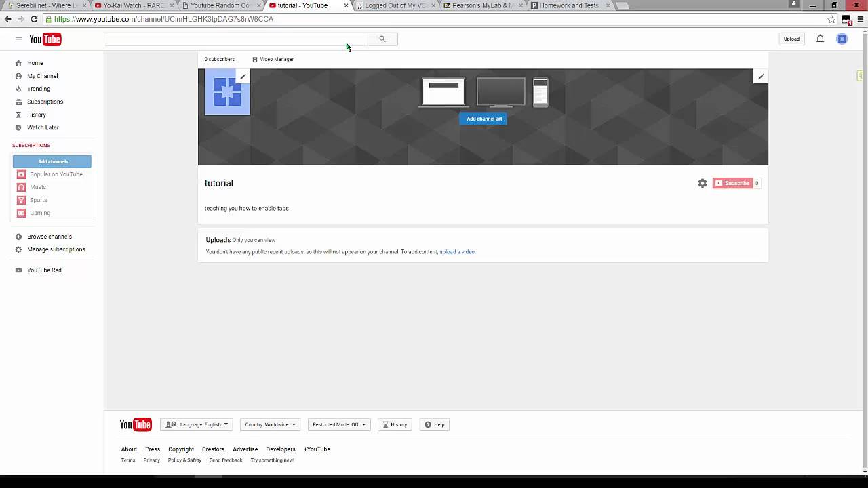Click Send feedback footer link
The image size is (868, 488).
coord(226,460)
